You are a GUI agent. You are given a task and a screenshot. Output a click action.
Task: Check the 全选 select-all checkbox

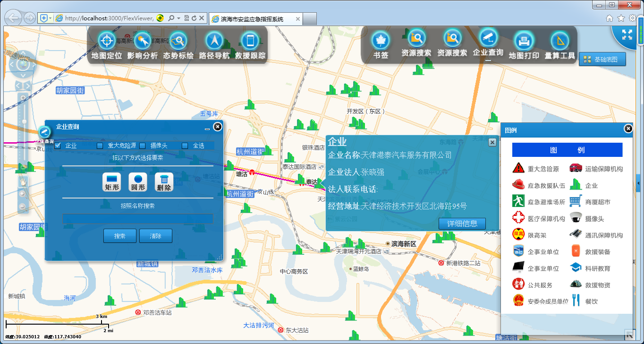[185, 146]
